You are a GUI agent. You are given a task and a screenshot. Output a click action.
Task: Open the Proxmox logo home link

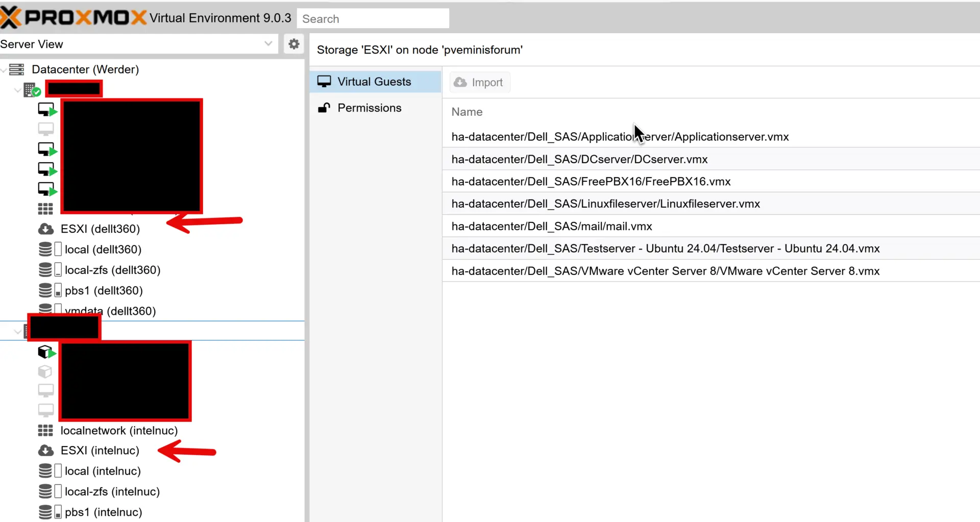73,18
